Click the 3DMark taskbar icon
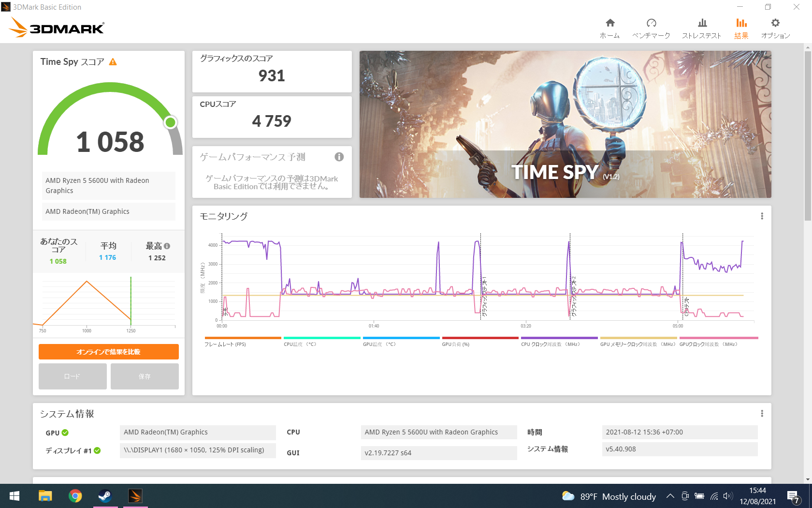The height and width of the screenshot is (508, 812). pyautogui.click(x=135, y=496)
